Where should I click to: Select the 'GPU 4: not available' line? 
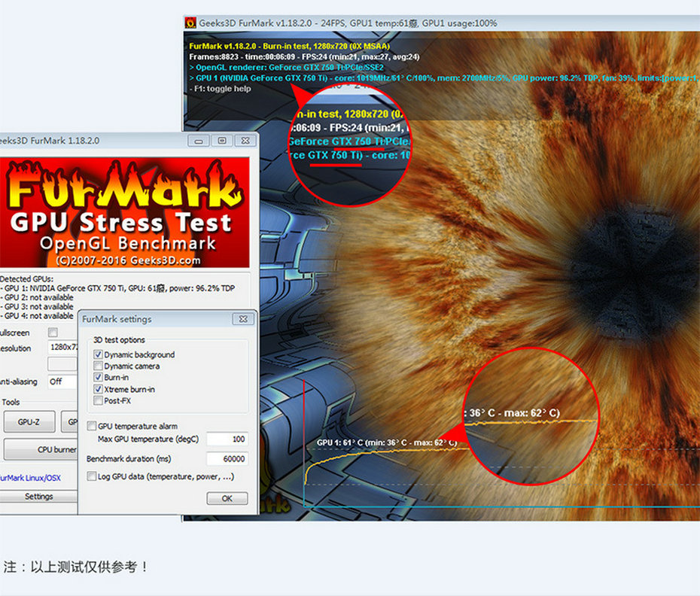[x=37, y=316]
